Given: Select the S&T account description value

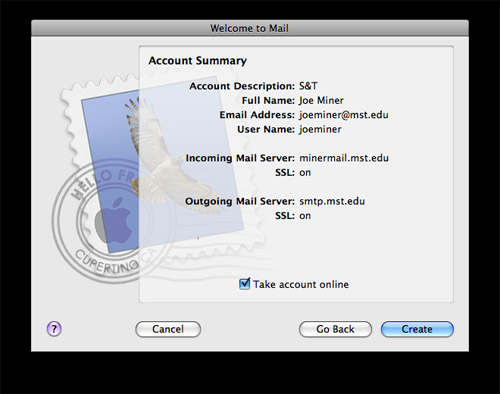Looking at the screenshot, I should click(x=308, y=86).
